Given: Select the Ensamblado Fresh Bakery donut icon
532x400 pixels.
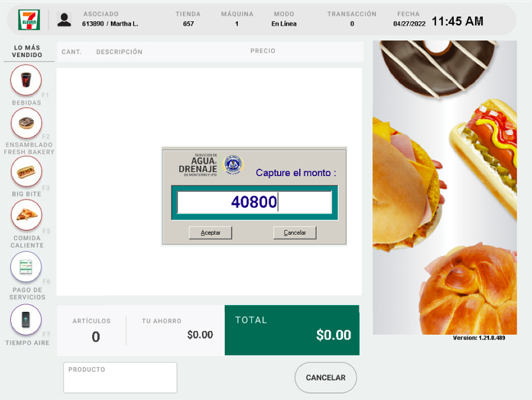Looking at the screenshot, I should pos(27,123).
